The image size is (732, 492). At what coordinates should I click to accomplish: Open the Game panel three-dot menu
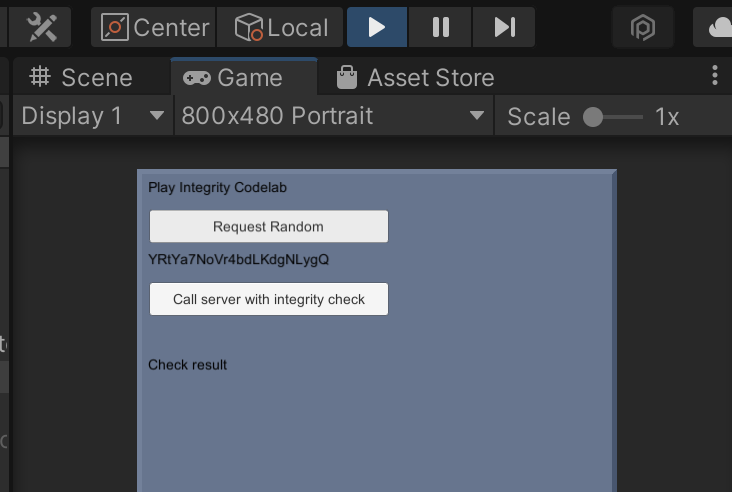tap(714, 76)
